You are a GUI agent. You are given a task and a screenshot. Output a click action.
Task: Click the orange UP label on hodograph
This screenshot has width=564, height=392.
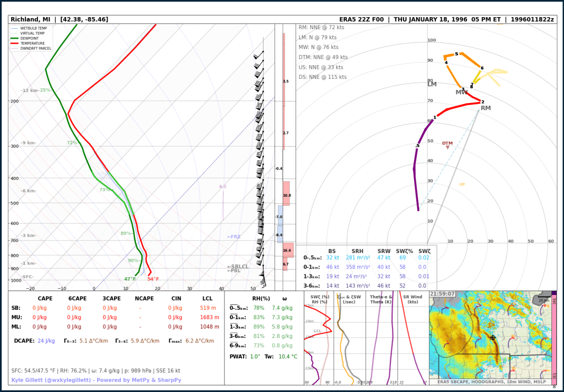(x=462, y=184)
